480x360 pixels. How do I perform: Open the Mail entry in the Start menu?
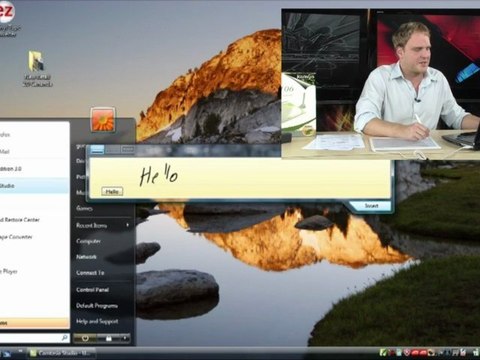[35, 152]
